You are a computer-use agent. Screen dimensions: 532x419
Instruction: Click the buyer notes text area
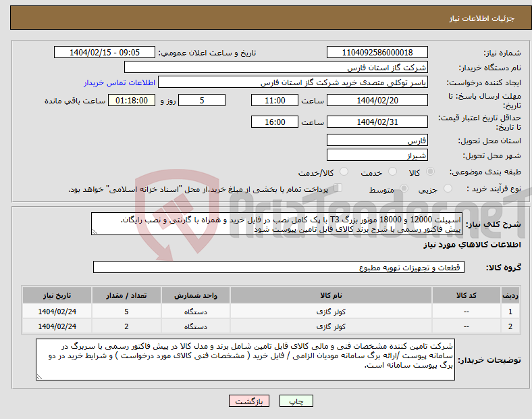[x=245, y=360]
